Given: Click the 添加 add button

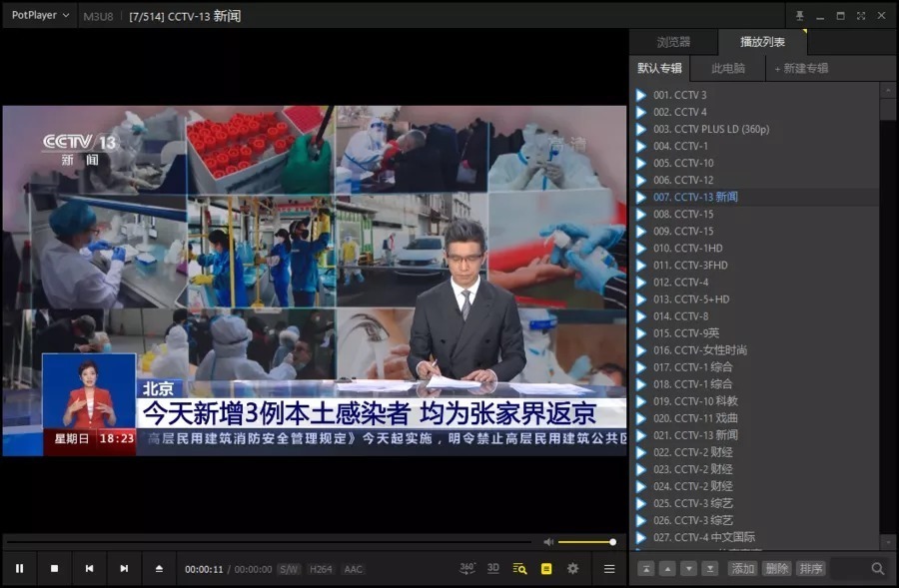Looking at the screenshot, I should click(742, 568).
